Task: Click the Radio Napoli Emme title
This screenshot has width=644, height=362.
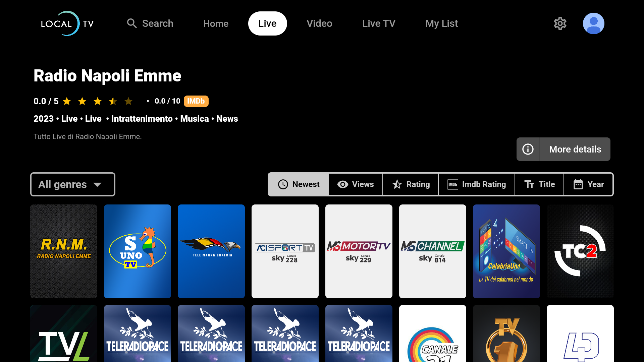Action: click(107, 76)
